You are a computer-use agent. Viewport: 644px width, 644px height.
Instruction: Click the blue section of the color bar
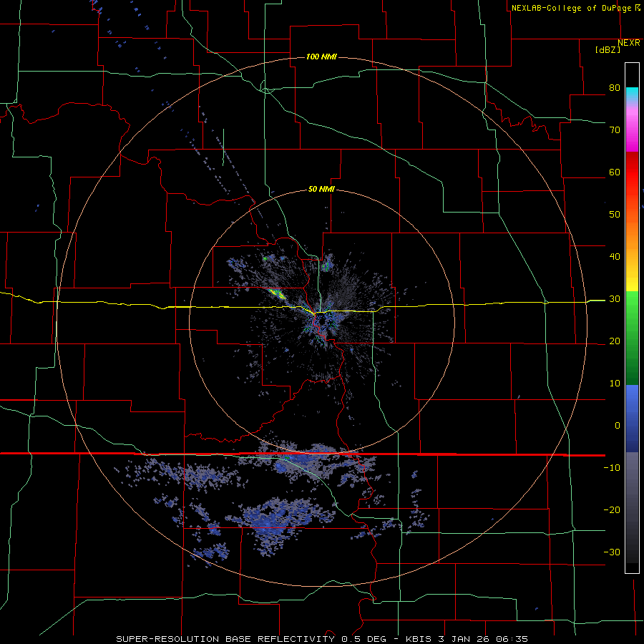pyautogui.click(x=632, y=418)
